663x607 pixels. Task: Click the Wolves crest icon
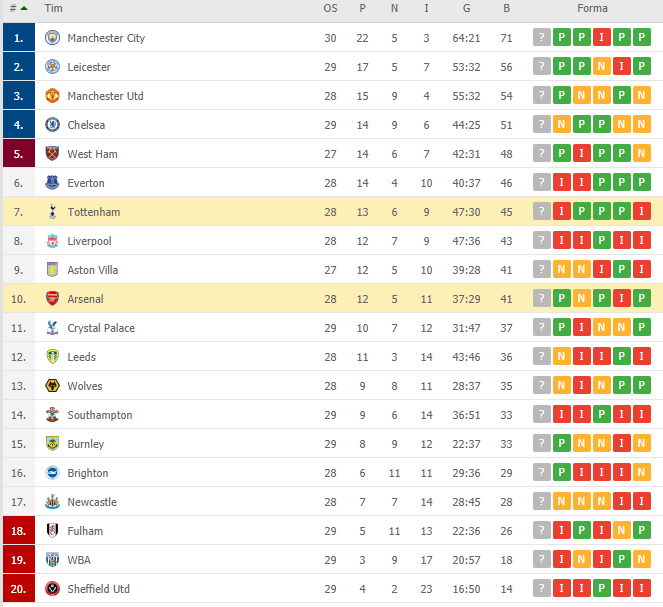pyautogui.click(x=52, y=386)
